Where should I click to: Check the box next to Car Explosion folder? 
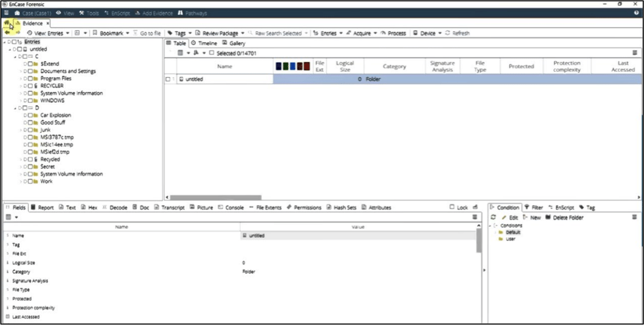tap(29, 115)
